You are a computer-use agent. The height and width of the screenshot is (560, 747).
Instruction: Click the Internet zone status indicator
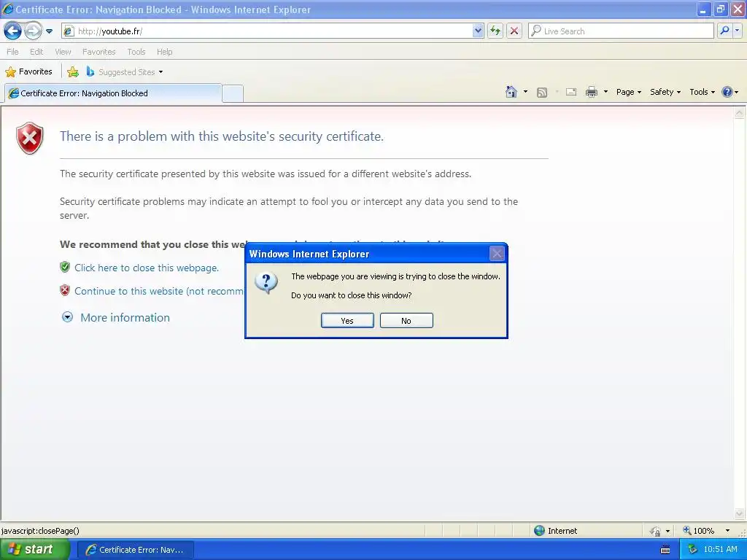[x=555, y=531]
